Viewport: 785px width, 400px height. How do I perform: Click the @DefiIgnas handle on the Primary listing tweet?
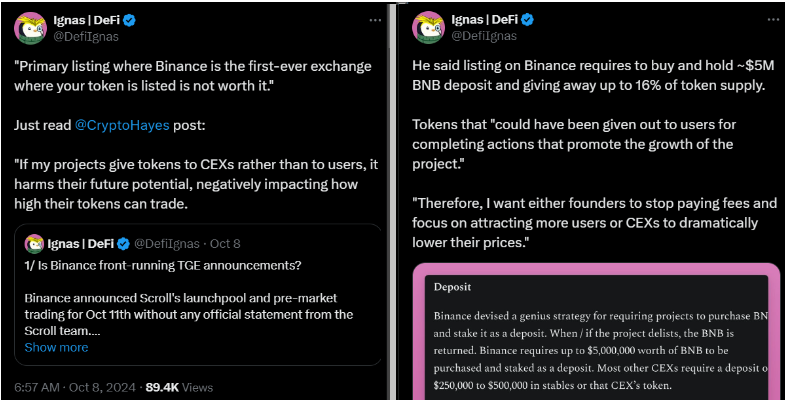click(86, 37)
